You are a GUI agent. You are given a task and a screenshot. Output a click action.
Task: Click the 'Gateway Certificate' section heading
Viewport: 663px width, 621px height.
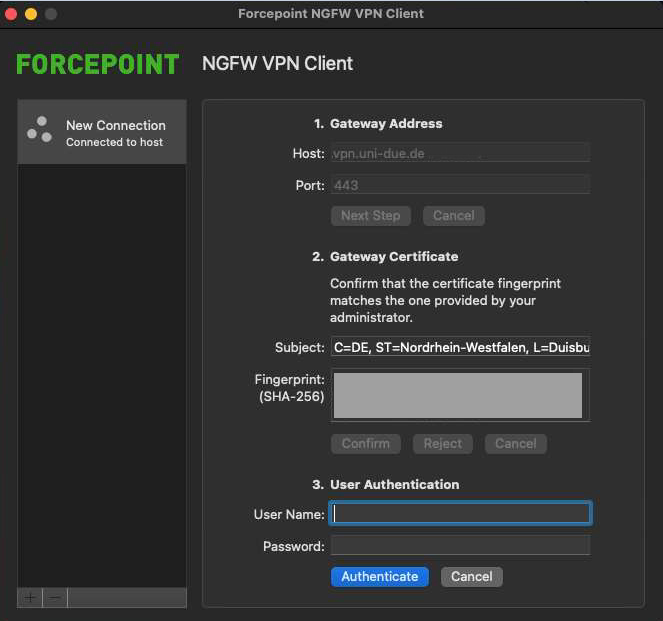pos(394,257)
